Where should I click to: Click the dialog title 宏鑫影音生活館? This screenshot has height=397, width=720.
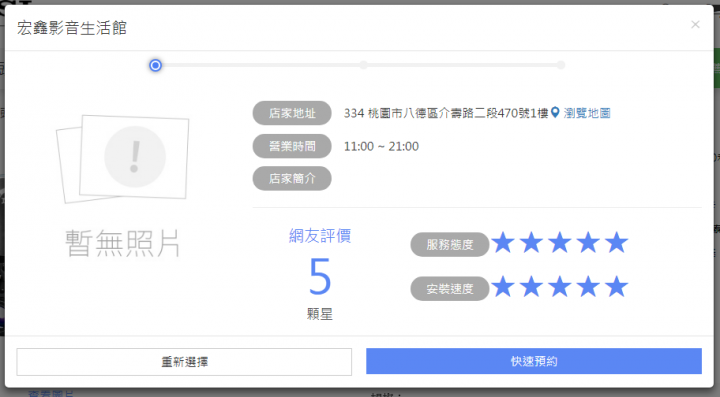[72, 28]
